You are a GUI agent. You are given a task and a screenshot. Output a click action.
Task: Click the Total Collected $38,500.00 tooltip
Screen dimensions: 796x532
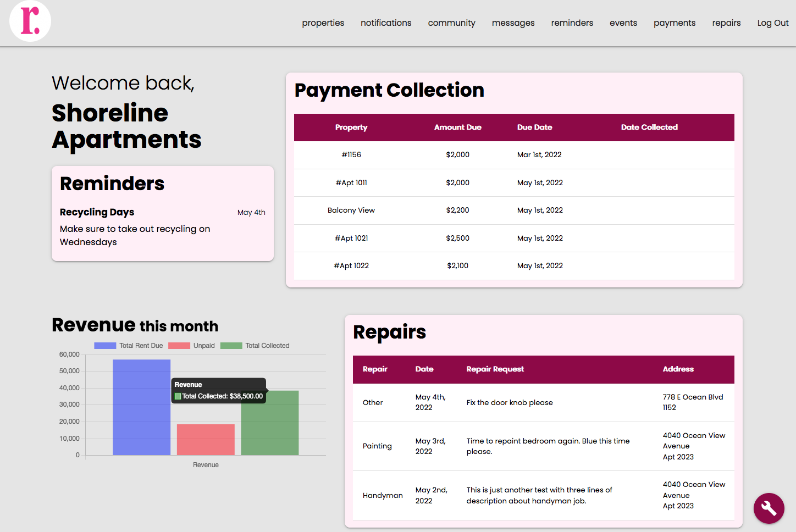click(x=219, y=391)
